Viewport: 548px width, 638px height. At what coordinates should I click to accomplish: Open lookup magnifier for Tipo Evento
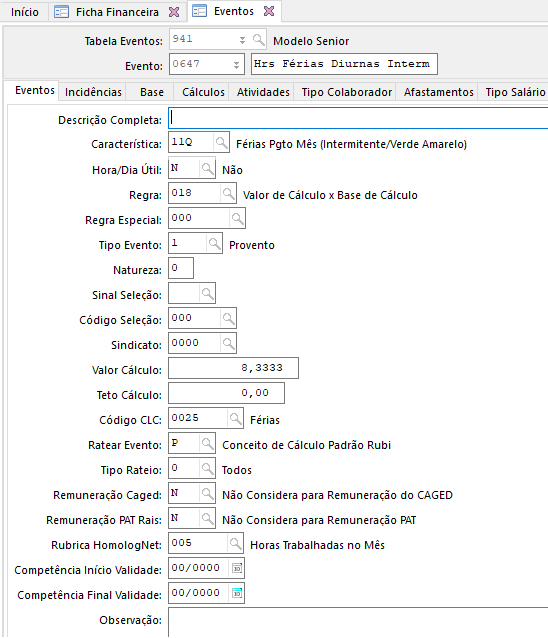point(214,243)
